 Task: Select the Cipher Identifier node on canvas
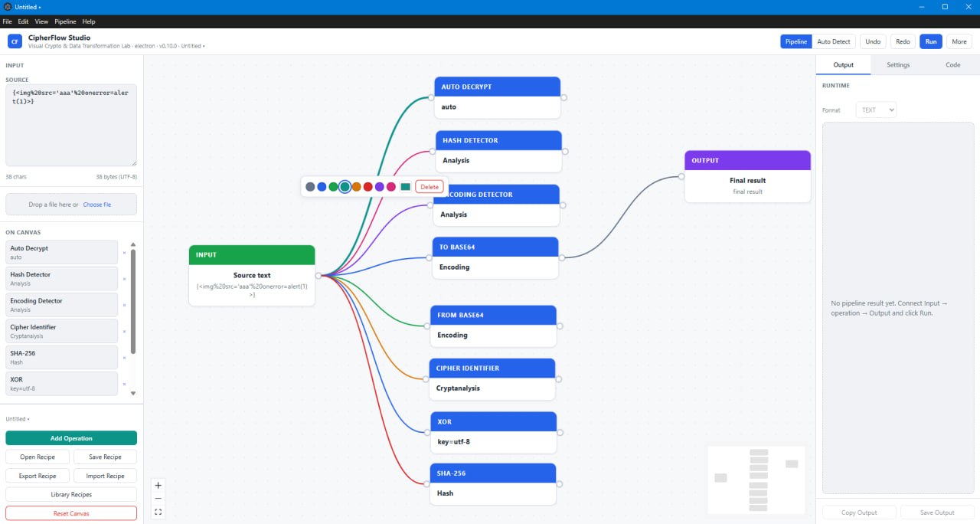[492, 378]
